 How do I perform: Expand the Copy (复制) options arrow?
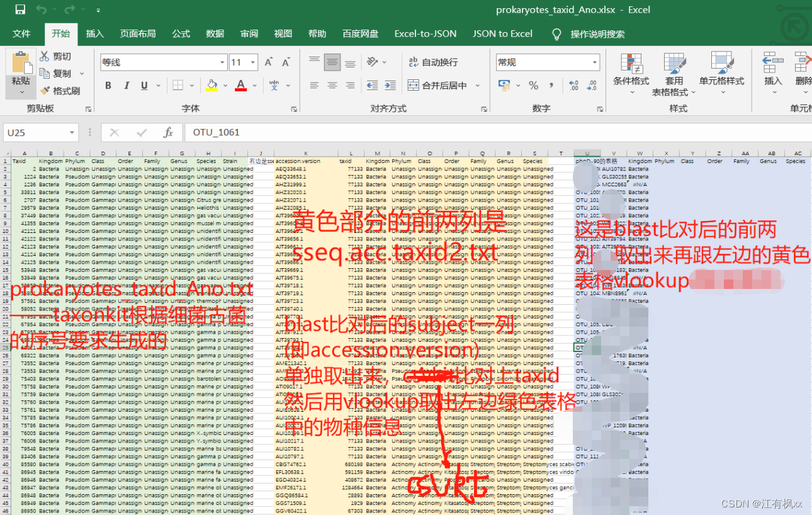point(82,74)
